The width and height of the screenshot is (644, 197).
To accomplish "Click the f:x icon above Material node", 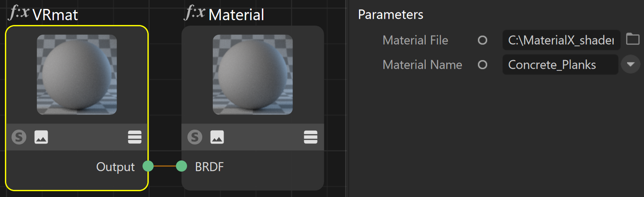I will (x=195, y=13).
